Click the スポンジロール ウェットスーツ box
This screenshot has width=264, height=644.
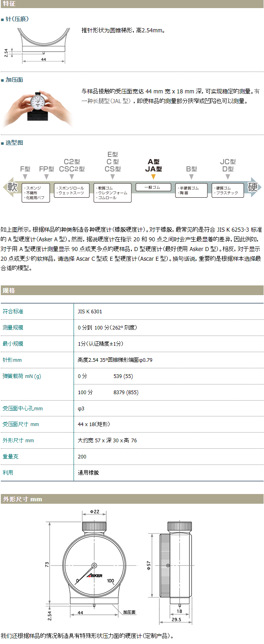pos(72,190)
